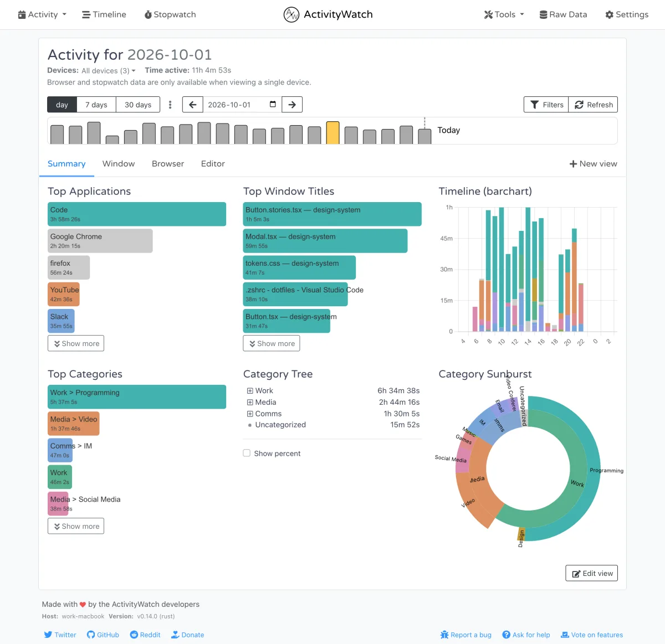Open the Filters button
Viewport: 665px width, 644px height.
[546, 105]
